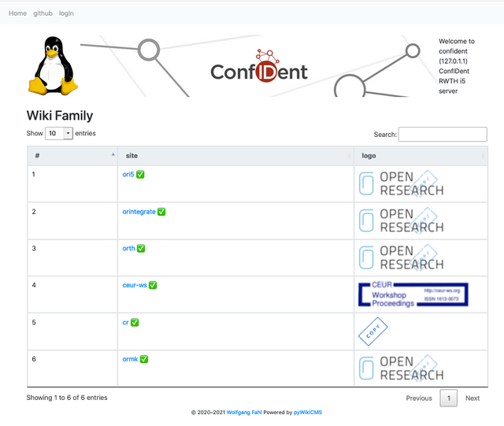Click the Open Research logo in row 1

tap(401, 183)
